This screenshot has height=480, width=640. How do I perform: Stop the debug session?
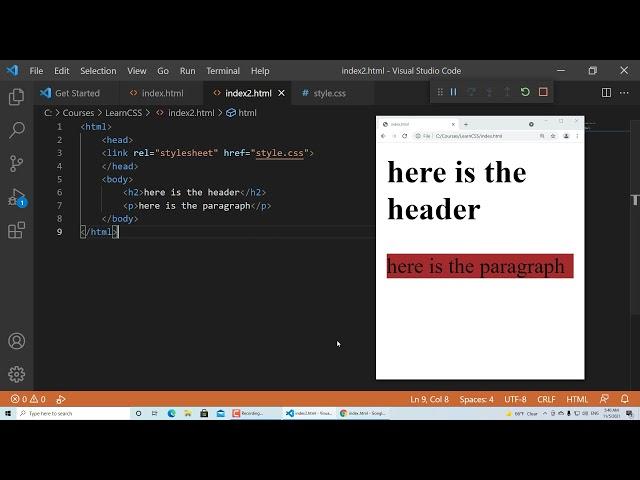click(543, 92)
